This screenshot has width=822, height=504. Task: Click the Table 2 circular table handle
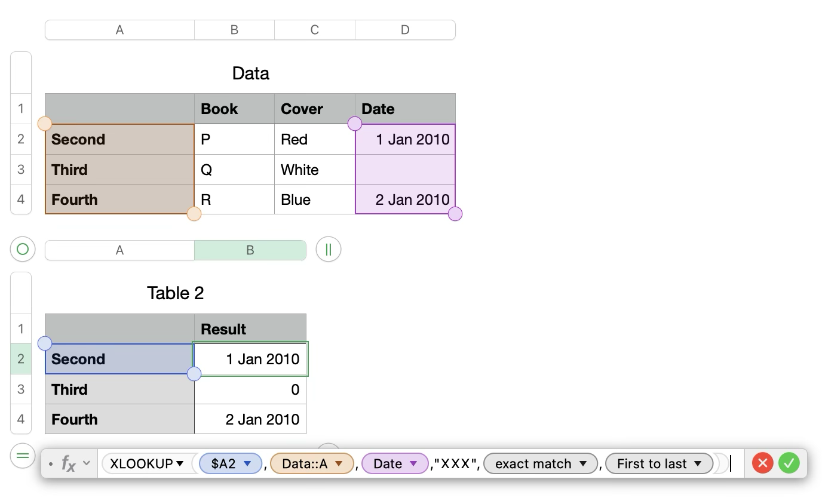click(x=23, y=250)
